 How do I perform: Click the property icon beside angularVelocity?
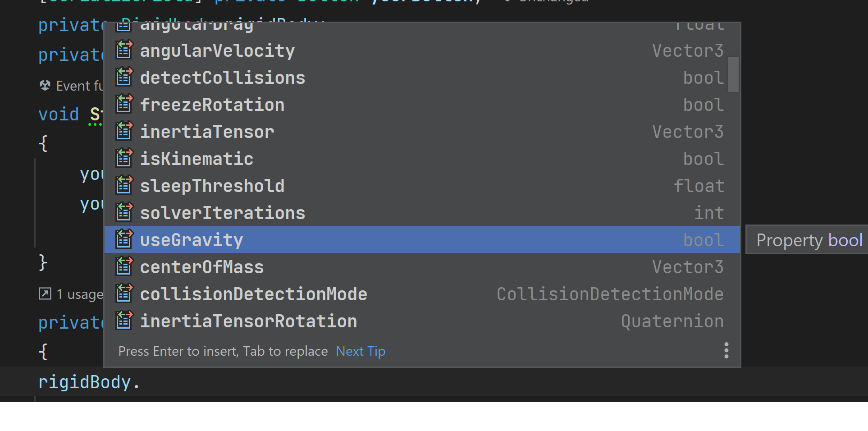[x=124, y=50]
